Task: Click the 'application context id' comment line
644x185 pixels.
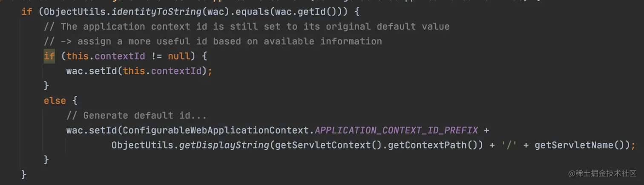Action: pyautogui.click(x=247, y=26)
